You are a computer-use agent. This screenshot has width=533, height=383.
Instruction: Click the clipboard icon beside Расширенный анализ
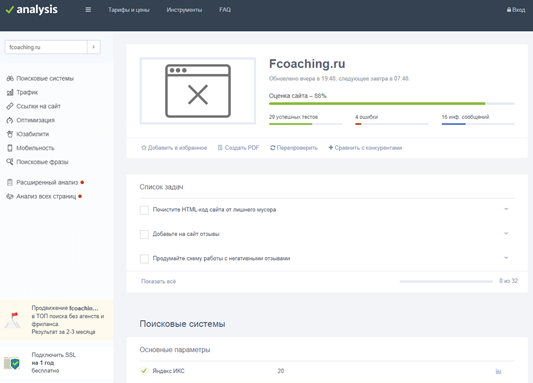coord(10,182)
